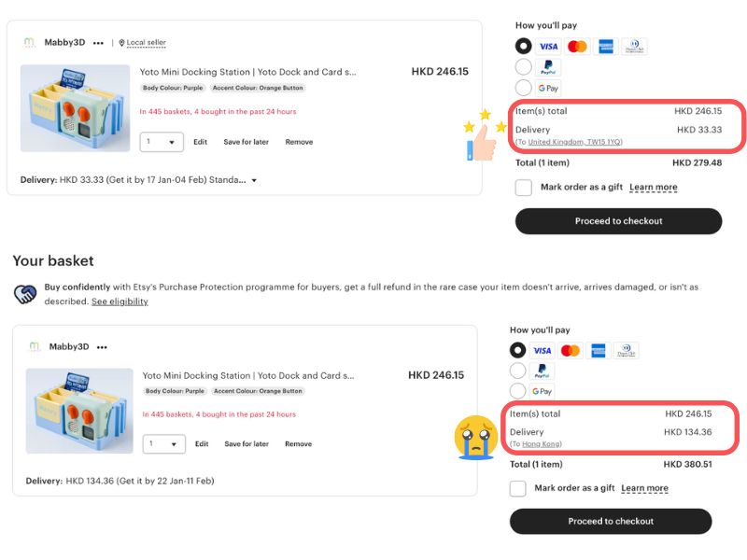Click the Visa card icon in top payment options
Image resolution: width=747 pixels, height=560 pixels.
[x=548, y=46]
